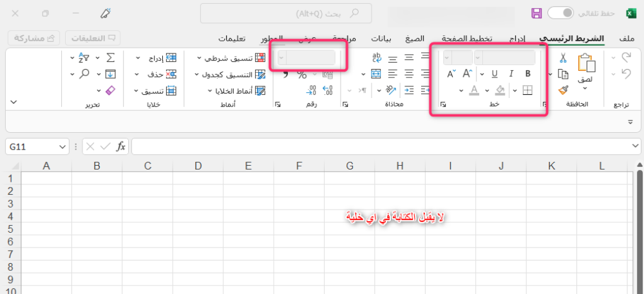The image size is (644, 294).
Task: Click the Insert Function fx icon
Action: [121, 146]
